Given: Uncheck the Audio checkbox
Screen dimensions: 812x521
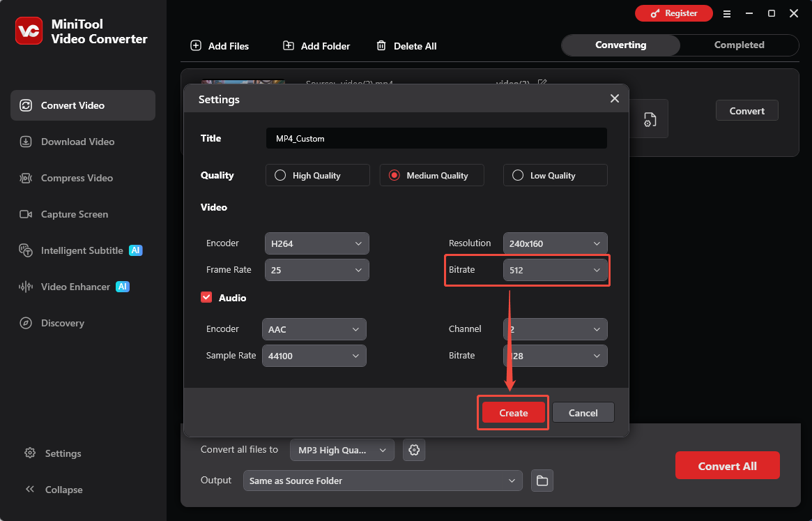Looking at the screenshot, I should click(206, 297).
